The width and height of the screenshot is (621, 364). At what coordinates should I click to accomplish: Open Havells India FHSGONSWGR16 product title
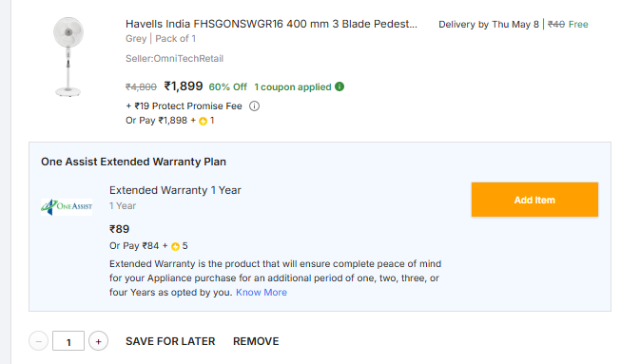(x=271, y=24)
